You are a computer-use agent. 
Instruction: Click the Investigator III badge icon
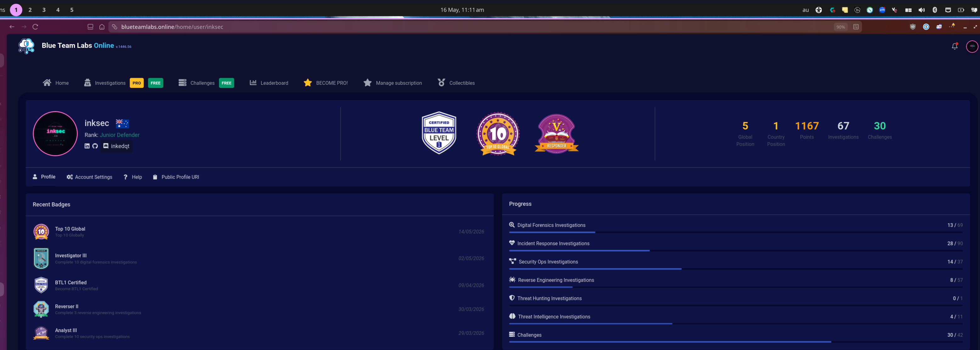pyautogui.click(x=41, y=258)
